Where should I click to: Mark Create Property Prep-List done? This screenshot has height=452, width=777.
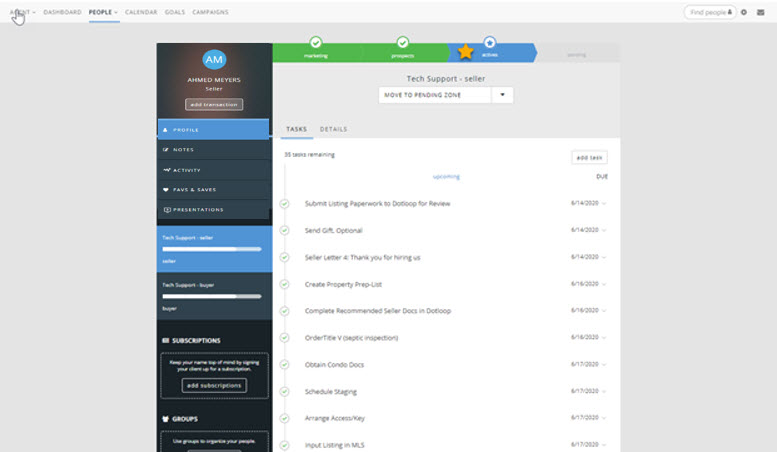(x=284, y=284)
